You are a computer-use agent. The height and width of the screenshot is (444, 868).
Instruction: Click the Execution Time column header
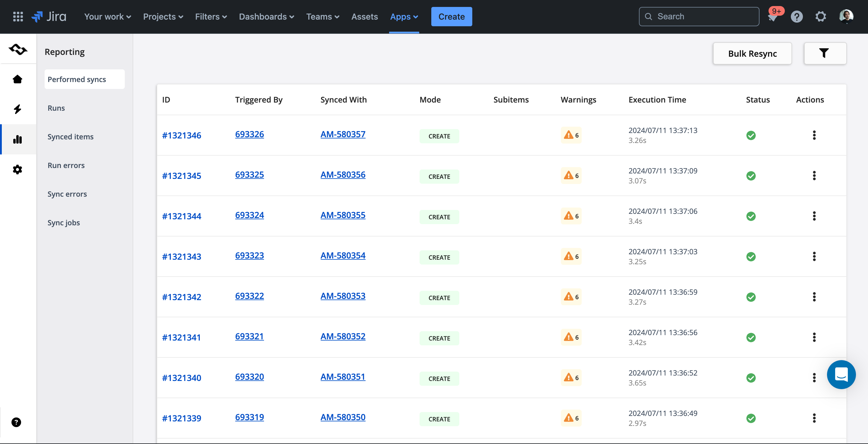coord(657,100)
